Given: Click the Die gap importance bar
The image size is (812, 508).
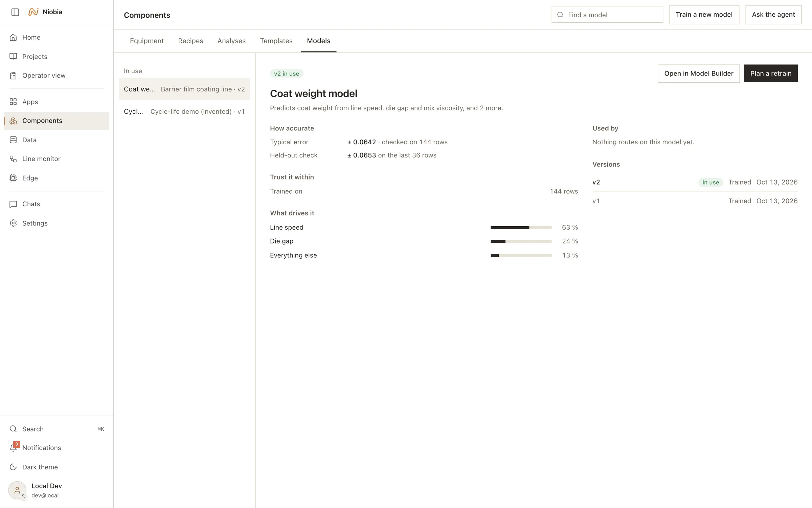Looking at the screenshot, I should 521,241.
